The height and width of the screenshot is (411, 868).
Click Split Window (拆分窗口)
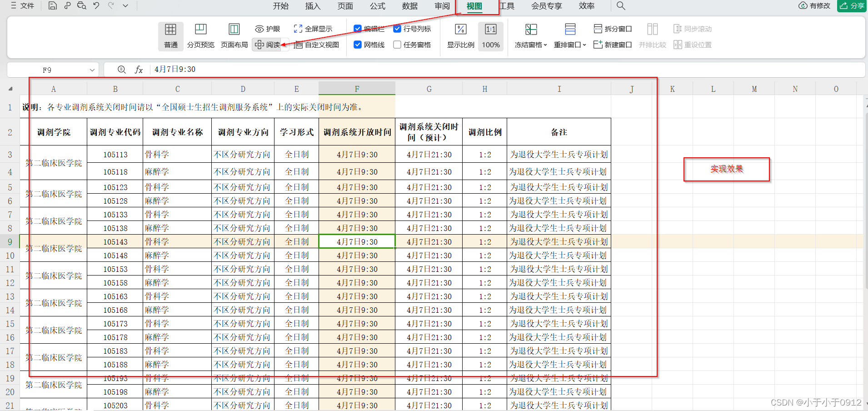pyautogui.click(x=613, y=29)
